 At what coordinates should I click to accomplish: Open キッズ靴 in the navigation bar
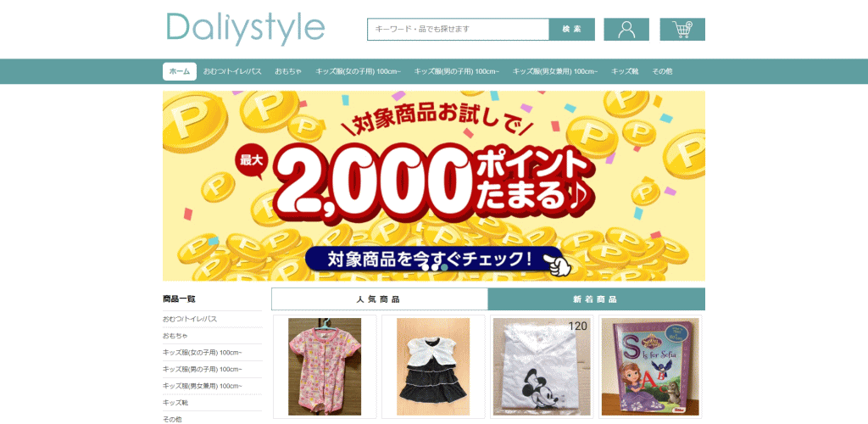[x=625, y=71]
